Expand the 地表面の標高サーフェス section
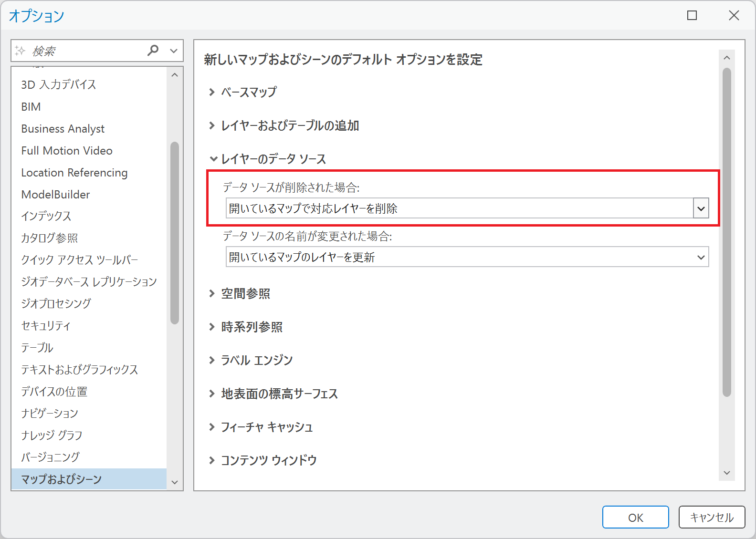The width and height of the screenshot is (756, 539). point(212,394)
